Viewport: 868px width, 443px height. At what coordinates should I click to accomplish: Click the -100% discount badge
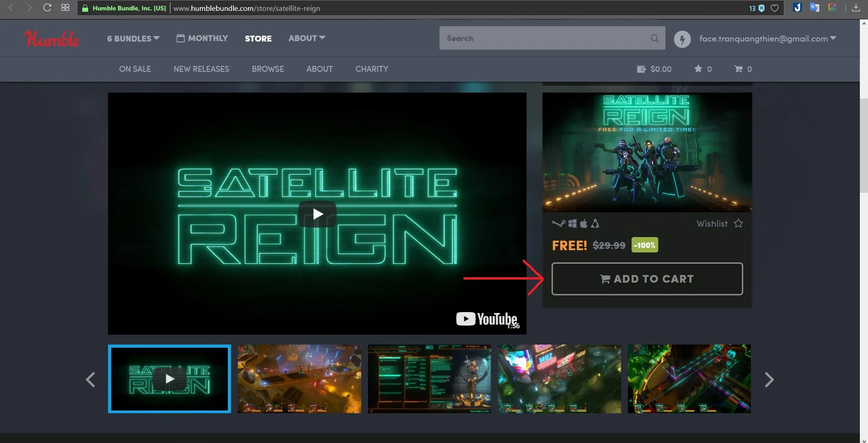pyautogui.click(x=645, y=245)
